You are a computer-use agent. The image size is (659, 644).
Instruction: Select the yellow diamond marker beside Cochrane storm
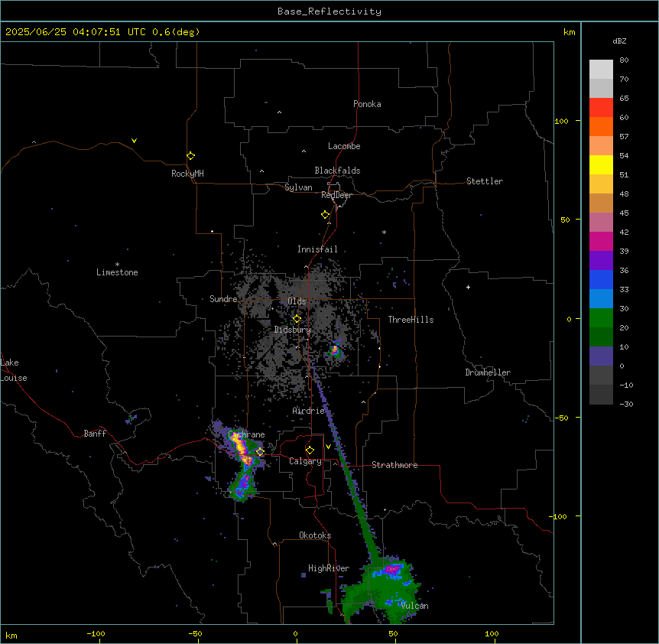(x=260, y=452)
